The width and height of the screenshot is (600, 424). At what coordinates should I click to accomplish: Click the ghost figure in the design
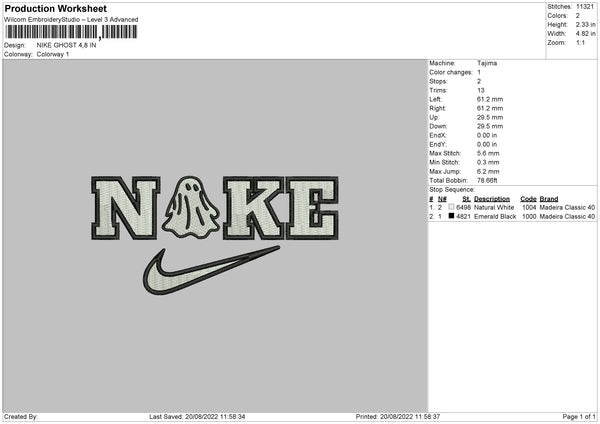point(191,208)
